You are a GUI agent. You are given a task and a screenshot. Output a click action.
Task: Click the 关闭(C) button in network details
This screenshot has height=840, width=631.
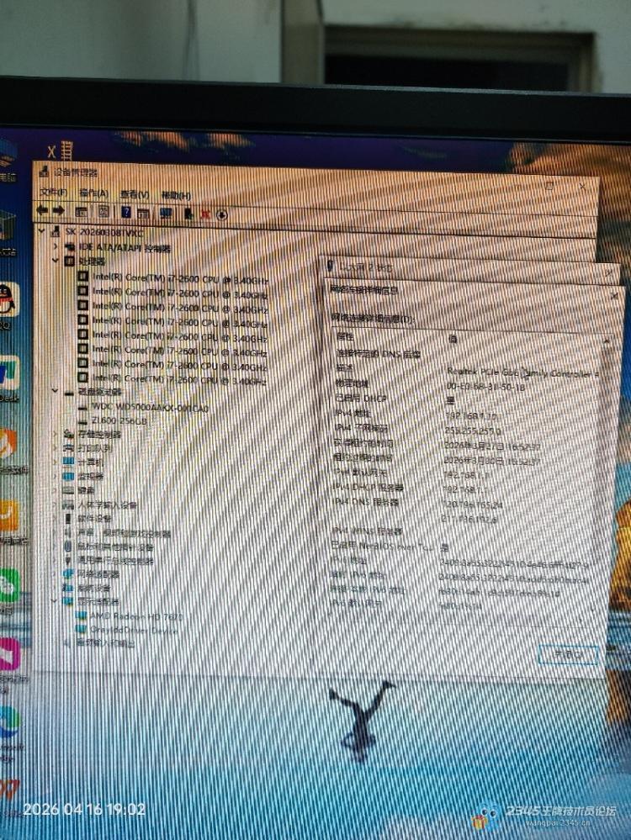pos(569,653)
